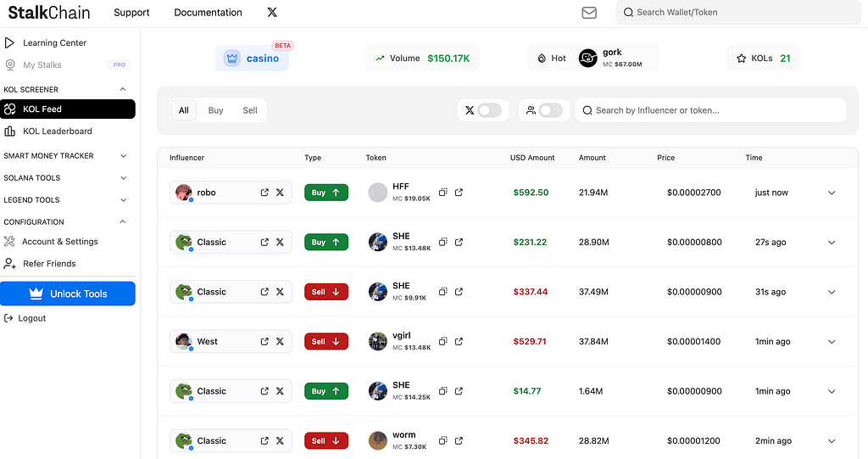Screen dimensions: 868x459
Task: Open SHE token external link in $14.77 row
Action: tap(459, 391)
